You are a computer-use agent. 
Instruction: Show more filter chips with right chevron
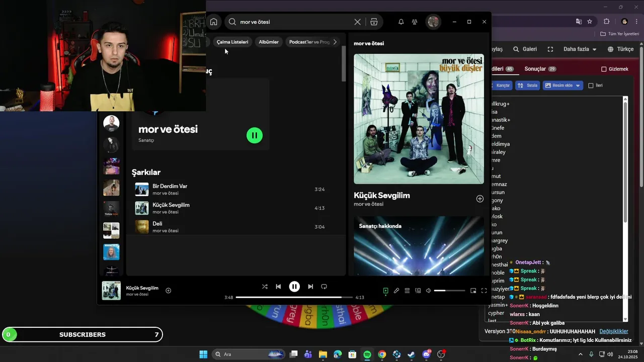(335, 42)
